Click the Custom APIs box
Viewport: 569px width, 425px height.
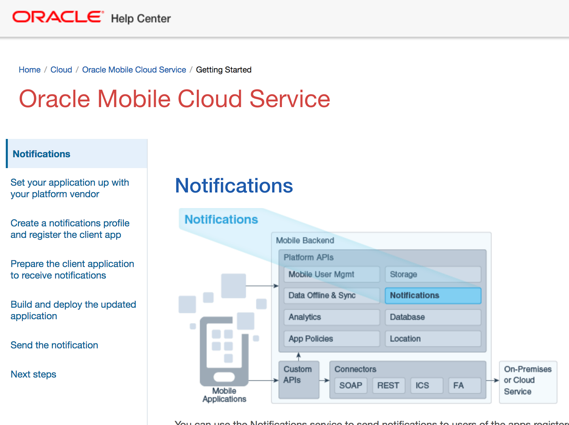click(x=299, y=380)
